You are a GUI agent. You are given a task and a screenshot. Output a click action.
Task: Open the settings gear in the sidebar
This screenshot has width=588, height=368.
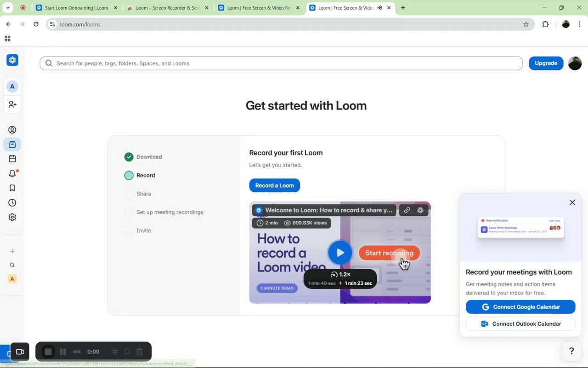[x=12, y=217]
